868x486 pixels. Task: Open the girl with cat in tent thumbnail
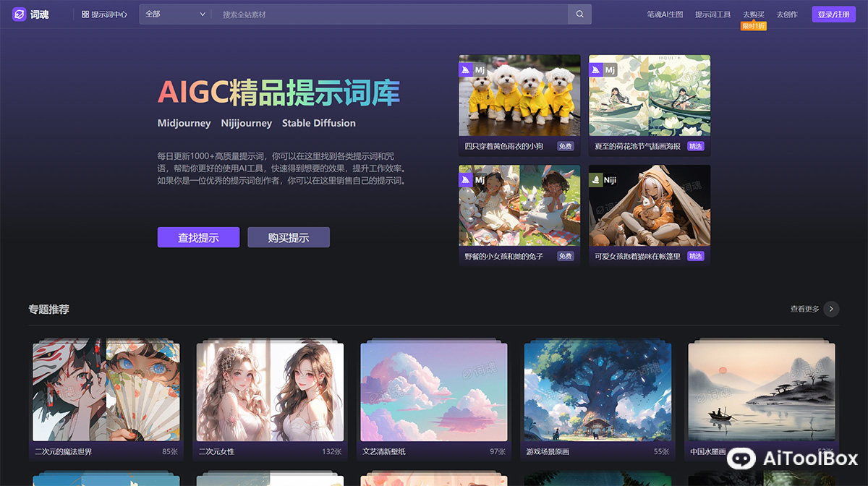(x=650, y=205)
